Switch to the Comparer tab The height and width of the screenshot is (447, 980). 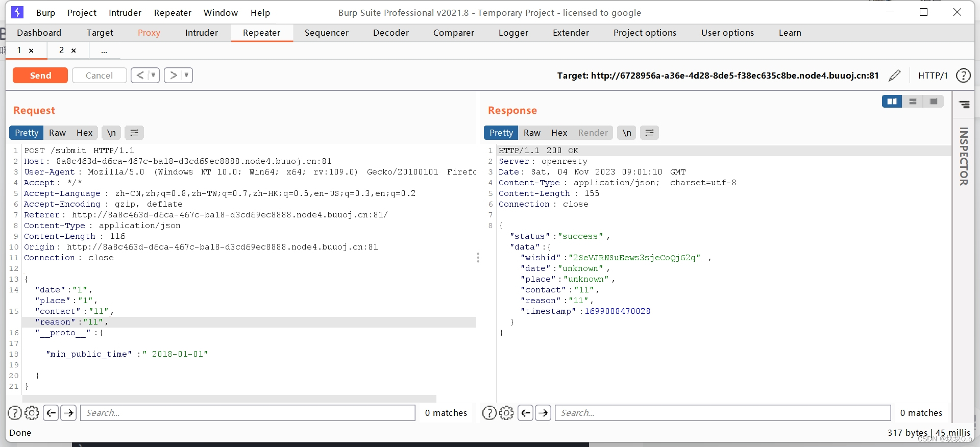pyautogui.click(x=454, y=33)
